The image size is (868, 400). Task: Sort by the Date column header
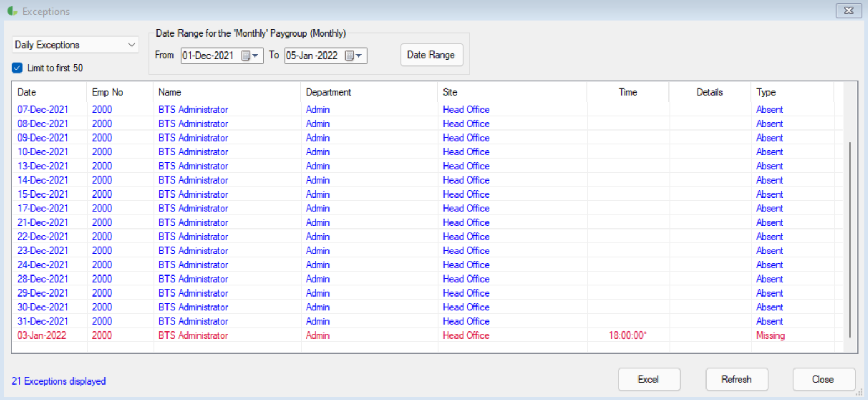(x=27, y=92)
